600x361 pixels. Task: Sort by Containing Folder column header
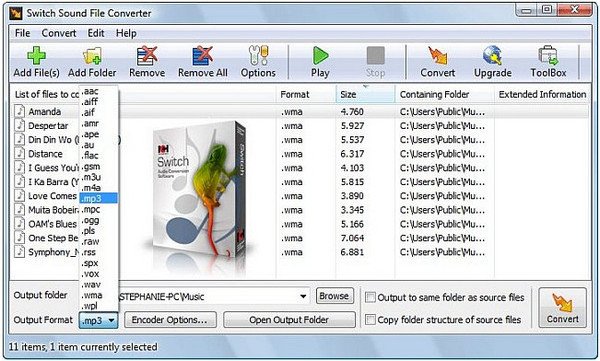[x=444, y=94]
